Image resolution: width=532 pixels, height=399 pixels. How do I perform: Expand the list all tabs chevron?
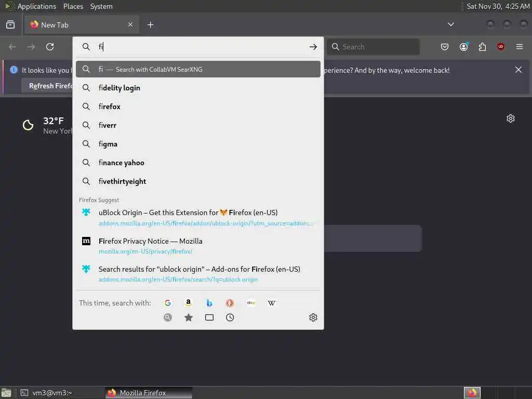pos(450,24)
